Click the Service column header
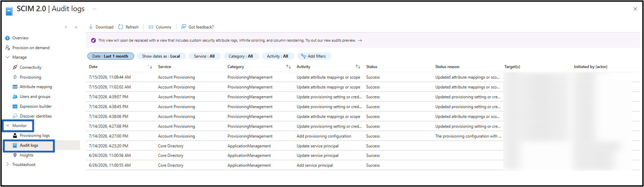This screenshot has width=644, height=187. pos(164,67)
